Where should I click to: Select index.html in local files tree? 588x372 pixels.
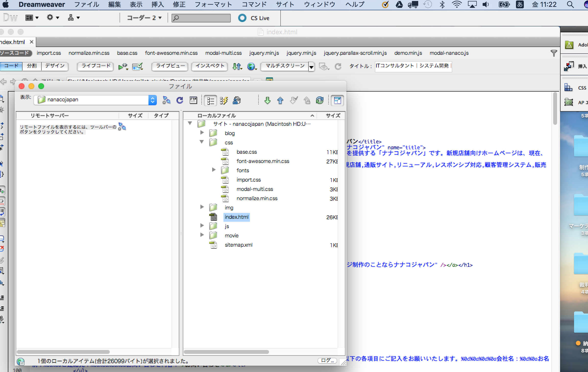[x=236, y=217]
